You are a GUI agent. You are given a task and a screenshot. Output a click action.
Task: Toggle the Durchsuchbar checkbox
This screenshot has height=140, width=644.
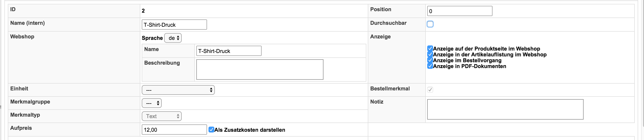pos(430,24)
